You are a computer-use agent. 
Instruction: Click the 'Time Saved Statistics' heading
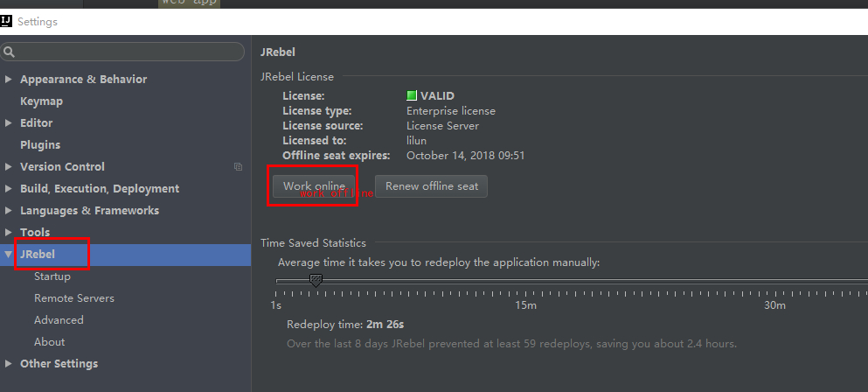pos(313,243)
